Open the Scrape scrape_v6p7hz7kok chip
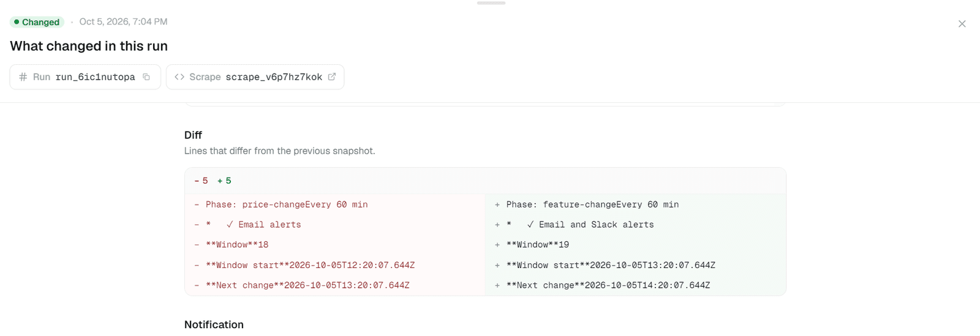The image size is (980, 336). click(x=255, y=77)
